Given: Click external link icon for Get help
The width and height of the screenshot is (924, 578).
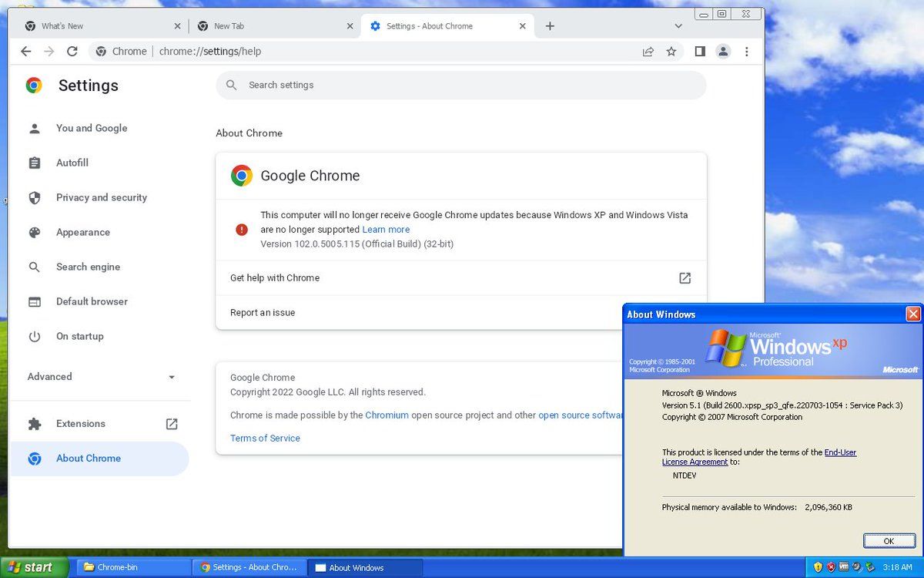Looking at the screenshot, I should click(685, 278).
